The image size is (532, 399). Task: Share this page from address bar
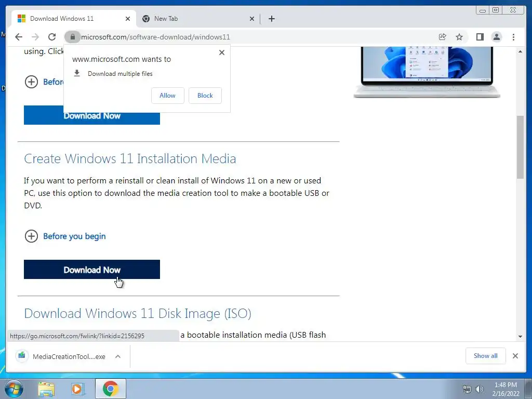[x=442, y=37]
